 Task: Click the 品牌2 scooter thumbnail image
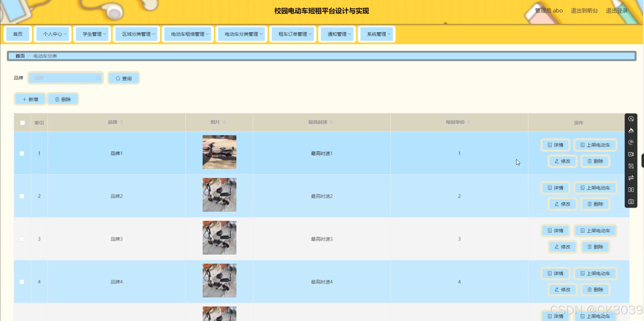[219, 195]
